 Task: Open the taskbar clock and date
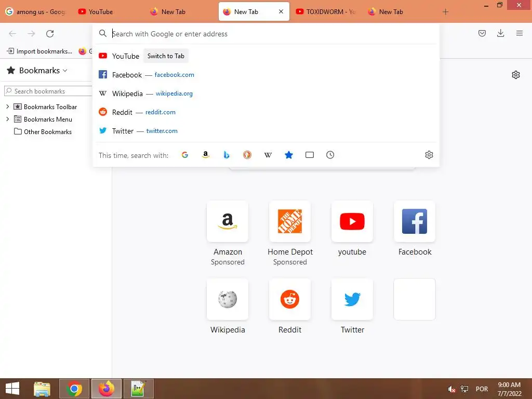[509, 389]
